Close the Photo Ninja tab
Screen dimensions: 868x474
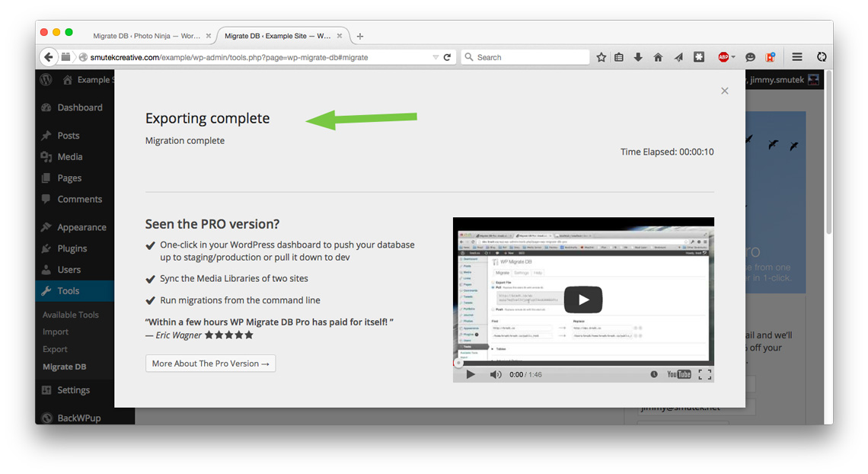tap(208, 36)
